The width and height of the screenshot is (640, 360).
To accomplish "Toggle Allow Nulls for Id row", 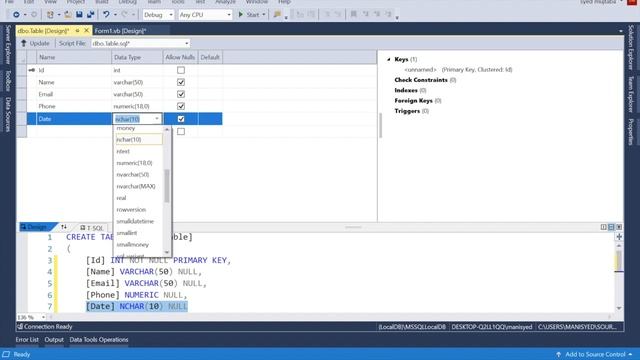I will 181,70.
